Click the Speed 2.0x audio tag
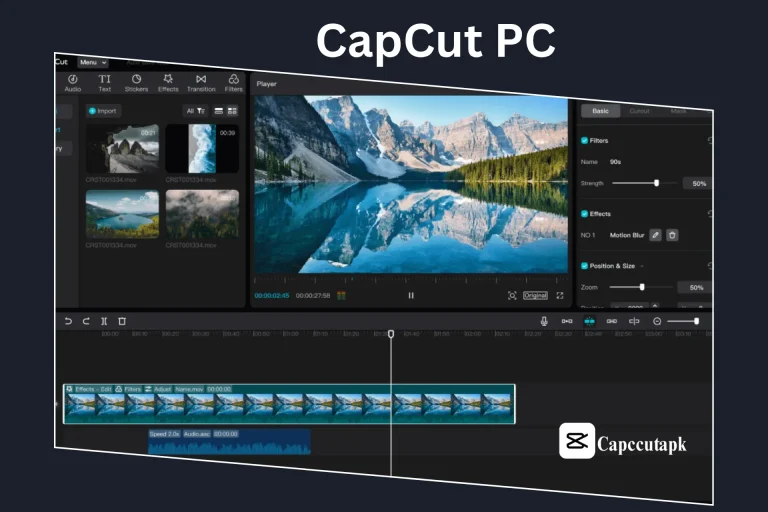Image resolution: width=768 pixels, height=512 pixels. (x=165, y=434)
